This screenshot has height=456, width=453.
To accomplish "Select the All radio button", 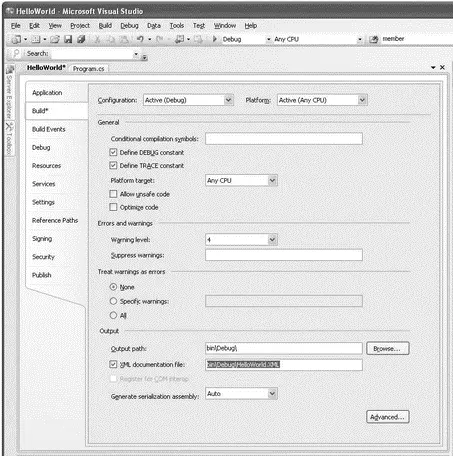I will 113,315.
